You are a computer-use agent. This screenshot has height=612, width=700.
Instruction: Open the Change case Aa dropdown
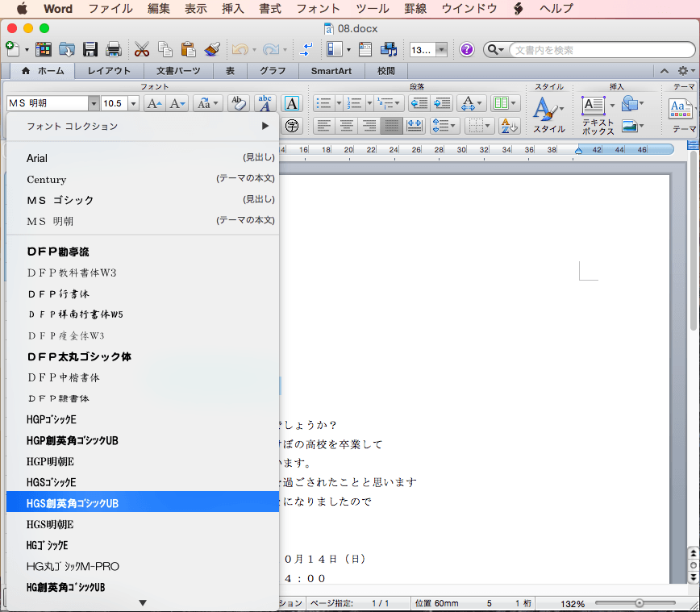coord(208,103)
